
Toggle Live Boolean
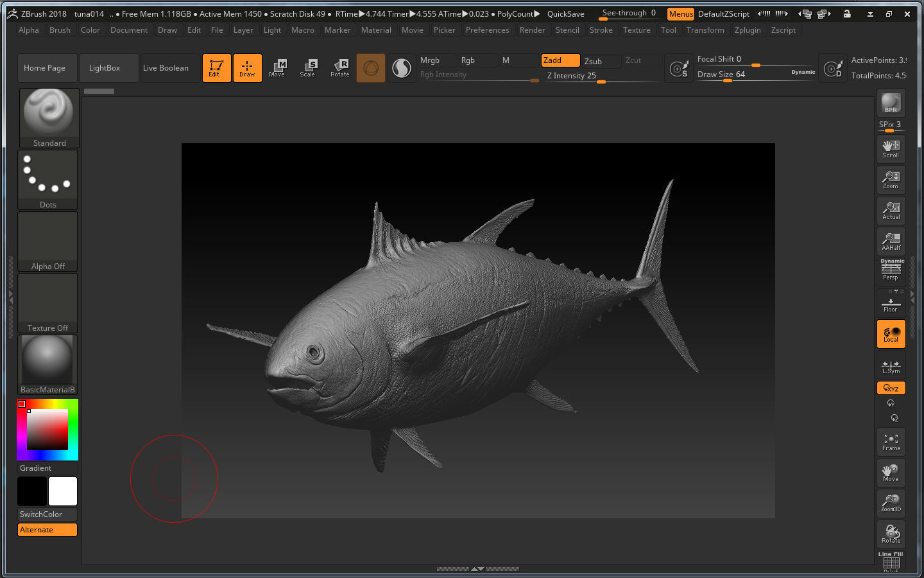171,68
